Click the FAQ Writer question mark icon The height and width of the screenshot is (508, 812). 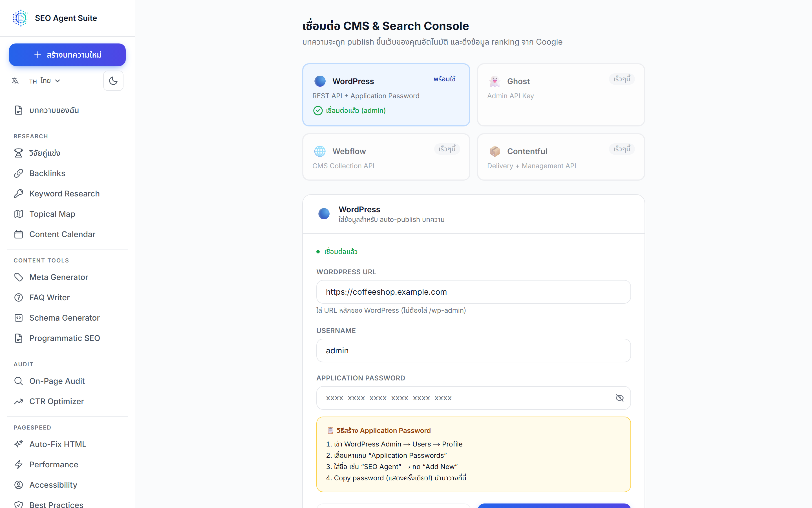(19, 298)
